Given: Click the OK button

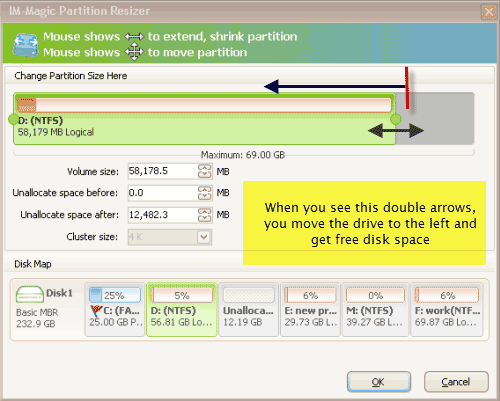Looking at the screenshot, I should 379,382.
